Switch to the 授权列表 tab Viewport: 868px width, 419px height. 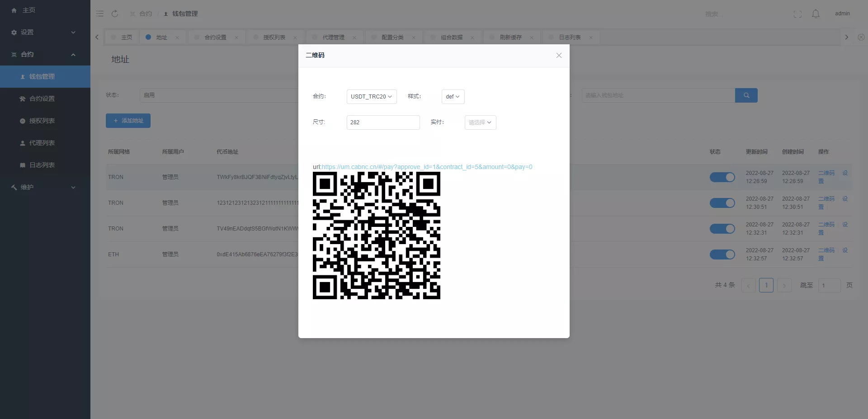pyautogui.click(x=274, y=38)
